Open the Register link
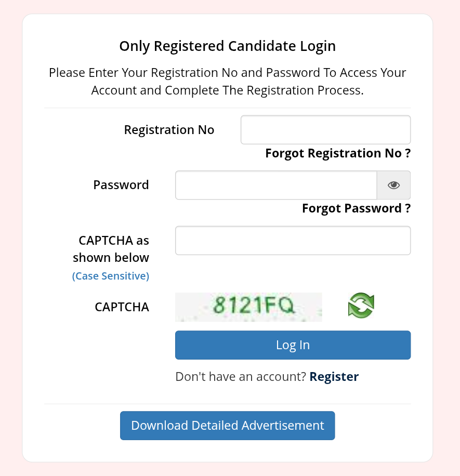460x476 pixels. point(334,376)
